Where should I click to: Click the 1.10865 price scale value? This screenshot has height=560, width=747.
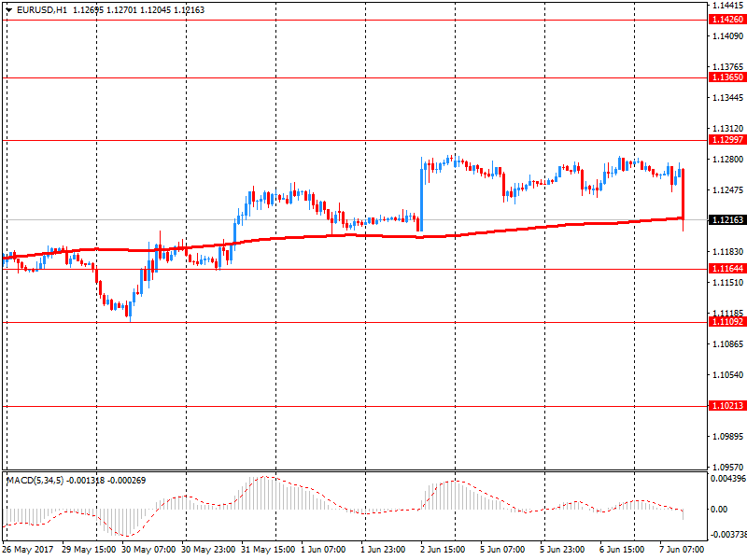pyautogui.click(x=727, y=344)
